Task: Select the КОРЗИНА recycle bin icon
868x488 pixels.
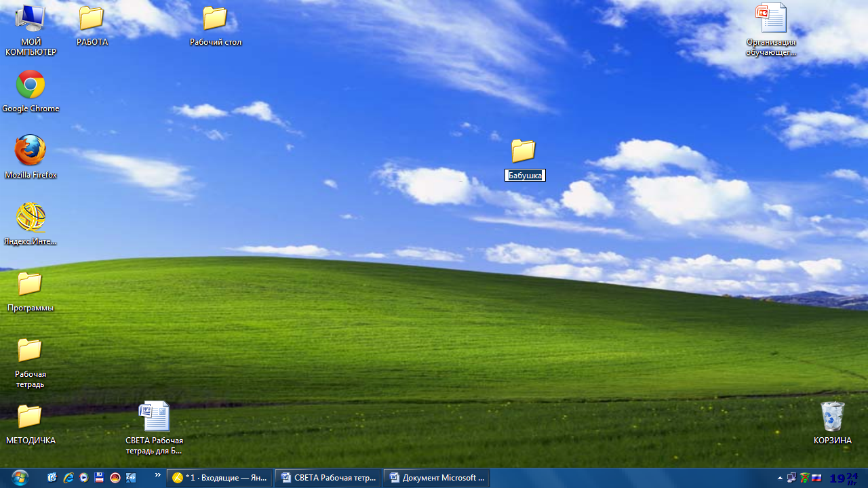Action: [832, 423]
